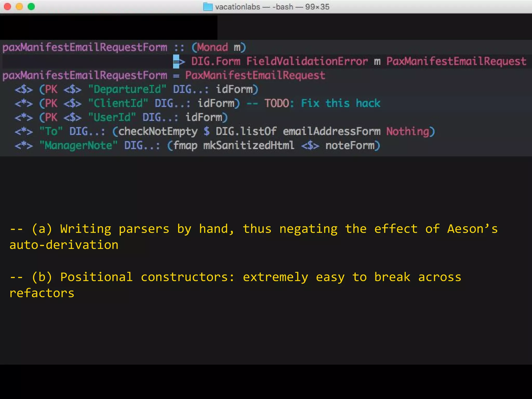Click the "ClientId" string literal
The width and height of the screenshot is (532, 399).
tap(118, 103)
